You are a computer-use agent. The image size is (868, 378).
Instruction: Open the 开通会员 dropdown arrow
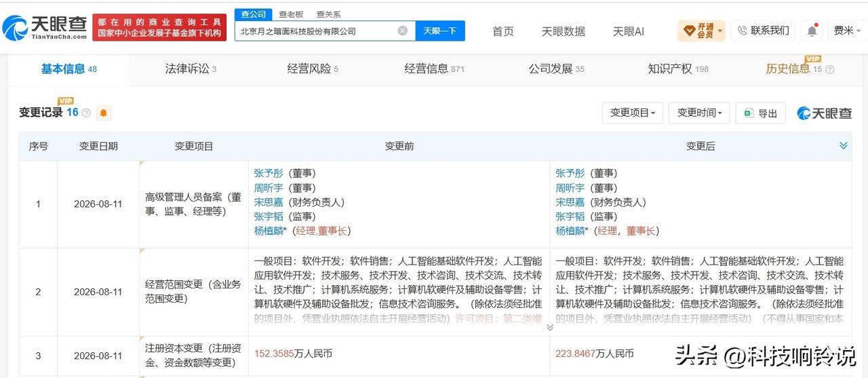point(719,31)
